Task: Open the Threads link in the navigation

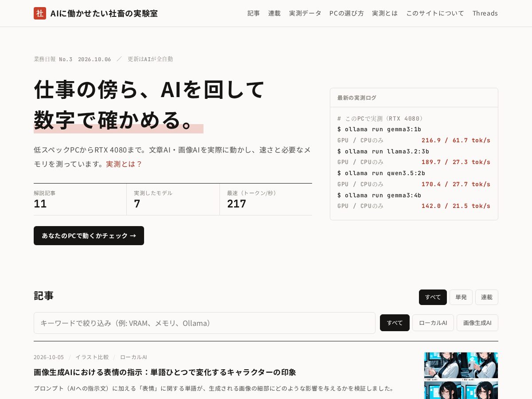Action: coord(485,13)
